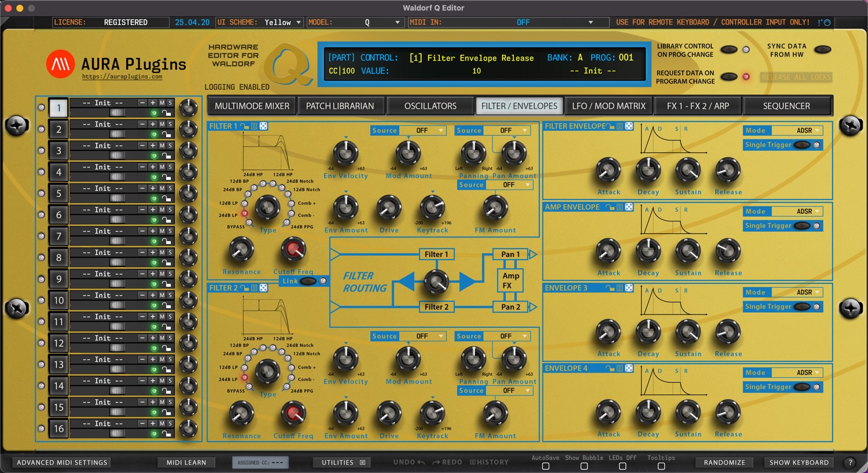Image resolution: width=868 pixels, height=473 pixels.
Task: Enable the Tooltips checkbox
Action: click(661, 466)
